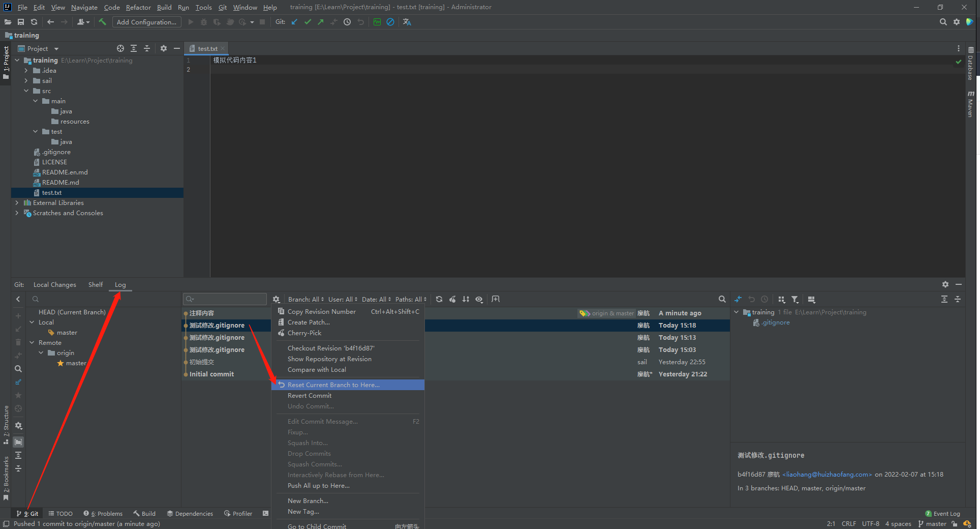Open the Event Log
Screen dimensions: 980x529
click(942, 514)
